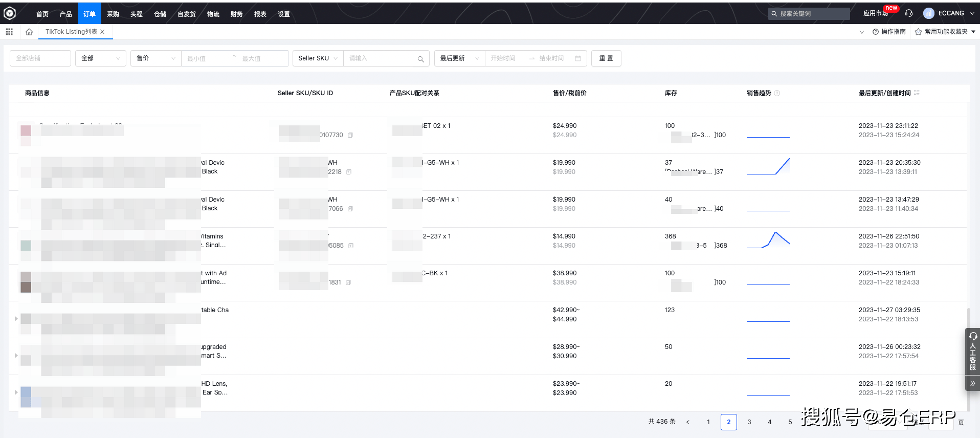The image size is (980, 438).
Task: Copy SKU ID ending 7066
Action: 350,209
